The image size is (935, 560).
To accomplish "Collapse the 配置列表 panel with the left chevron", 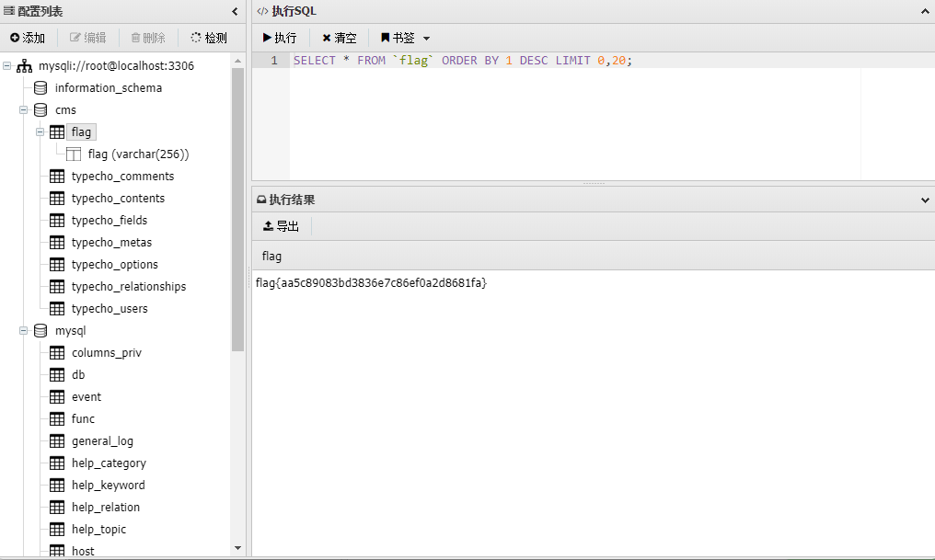I will (x=235, y=11).
